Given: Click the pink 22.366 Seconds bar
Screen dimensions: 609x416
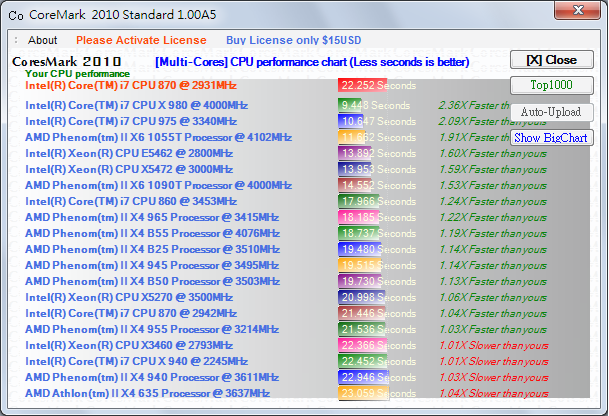Looking at the screenshot, I should pos(363,345).
